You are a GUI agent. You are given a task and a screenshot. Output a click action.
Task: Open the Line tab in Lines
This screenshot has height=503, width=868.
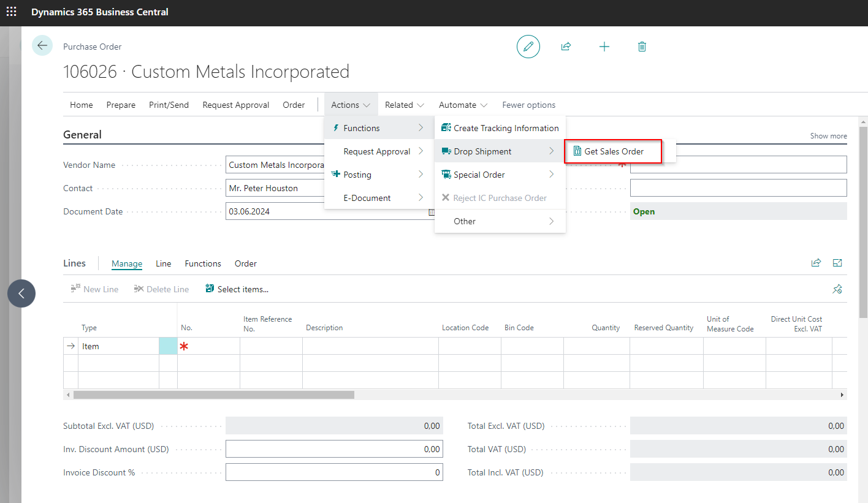point(164,263)
